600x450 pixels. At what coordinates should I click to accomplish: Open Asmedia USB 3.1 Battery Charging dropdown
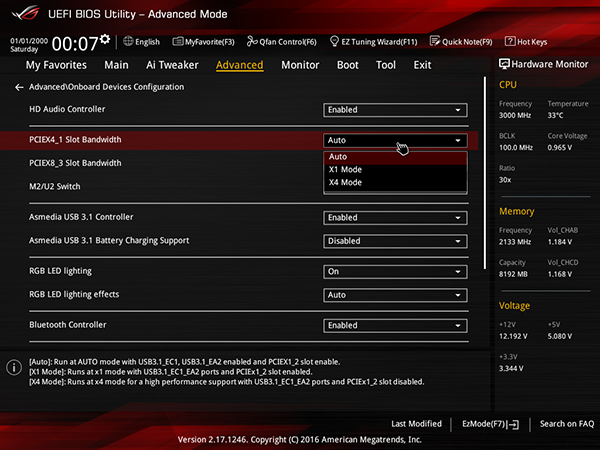click(x=395, y=241)
